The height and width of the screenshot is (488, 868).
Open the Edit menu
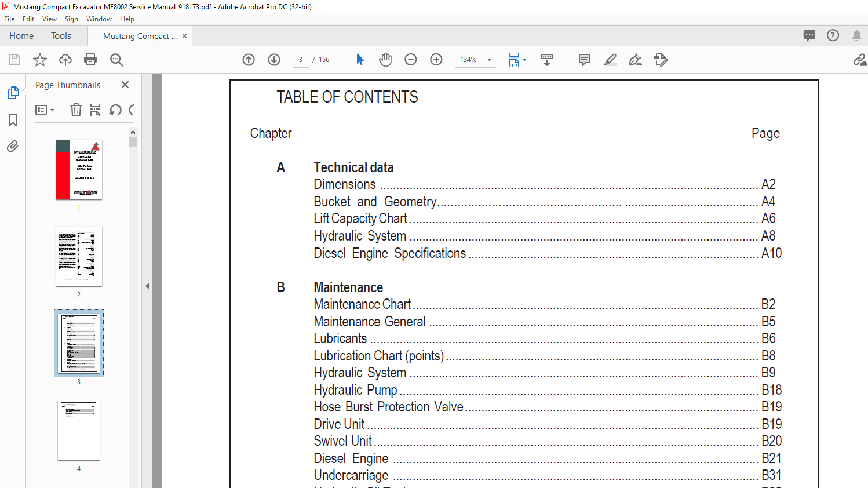[x=28, y=19]
